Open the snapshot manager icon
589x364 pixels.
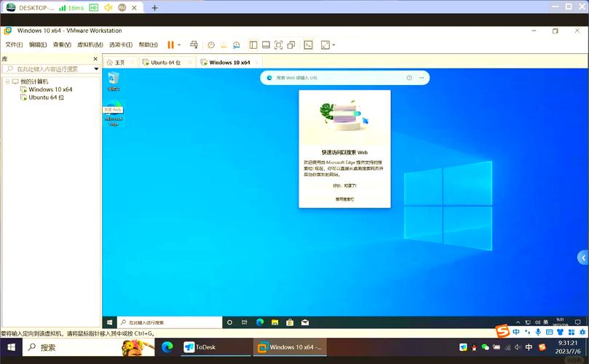coord(236,44)
